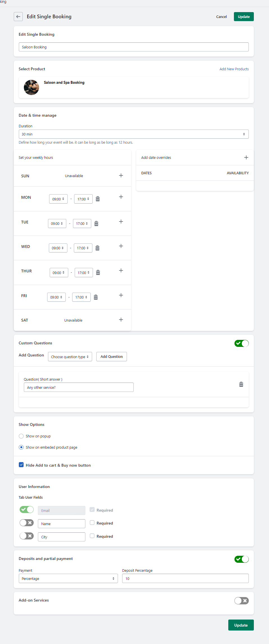Screen dimensions: 269x644
Task: Click plus icon to add date override
Action: [x=246, y=157]
